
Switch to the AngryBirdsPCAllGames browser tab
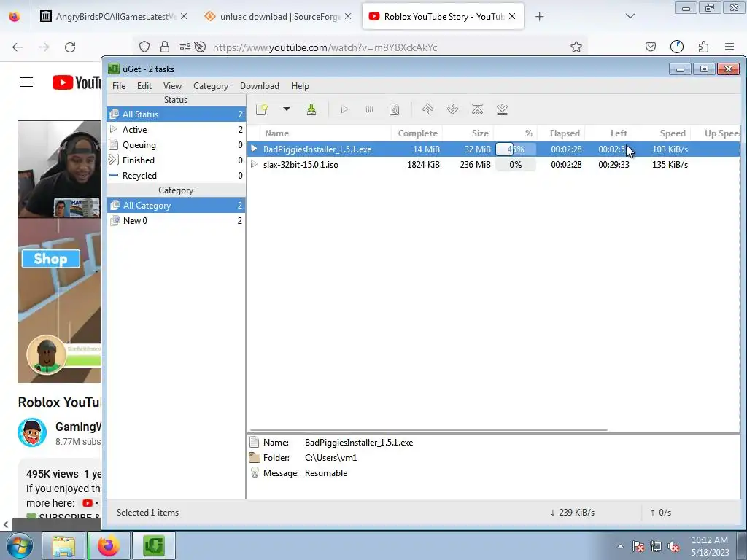point(115,16)
